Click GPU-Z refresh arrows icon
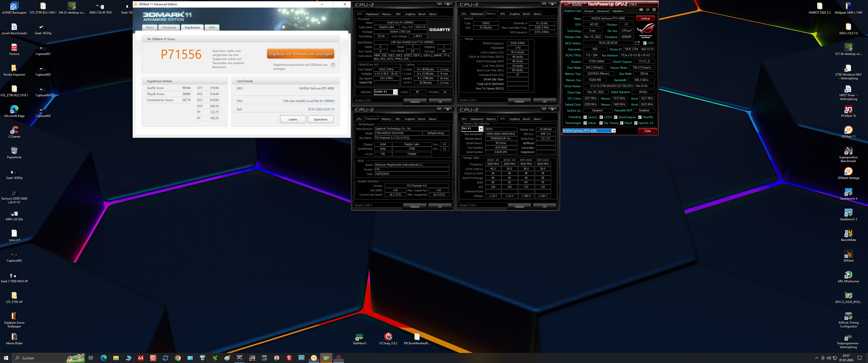The image size is (868, 363). point(647,9)
